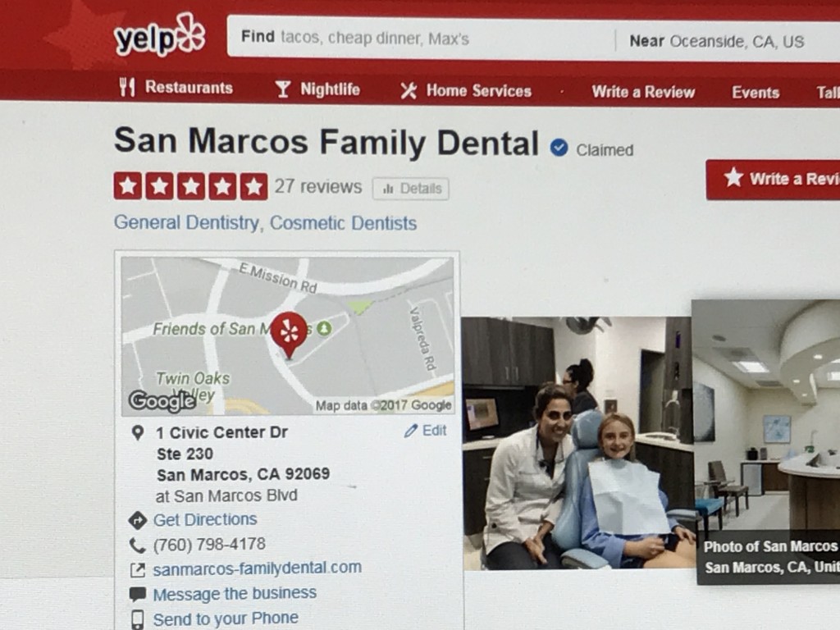Open the Events menu item
Image resolution: width=840 pixels, height=630 pixels.
point(756,93)
